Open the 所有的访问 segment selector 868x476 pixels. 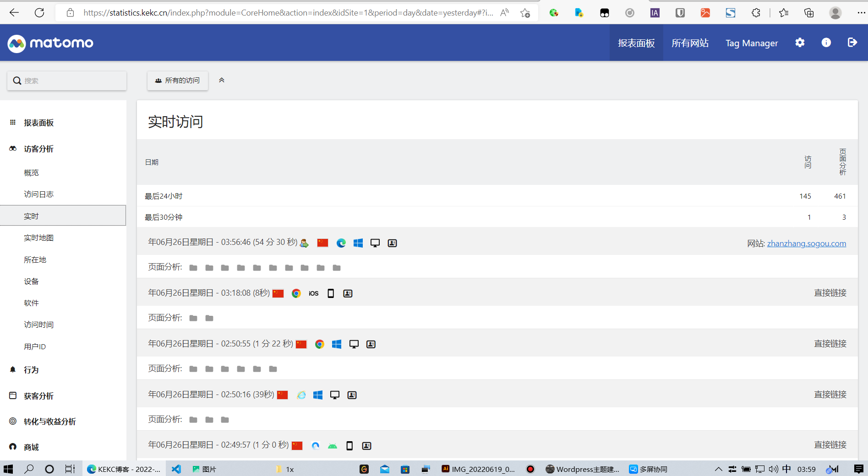(x=177, y=81)
